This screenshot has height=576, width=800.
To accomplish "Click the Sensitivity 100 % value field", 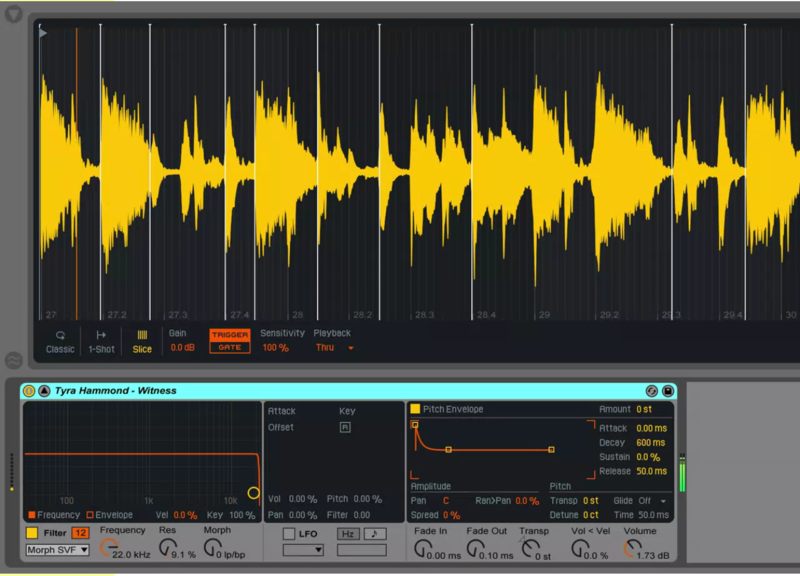I will coord(275,348).
